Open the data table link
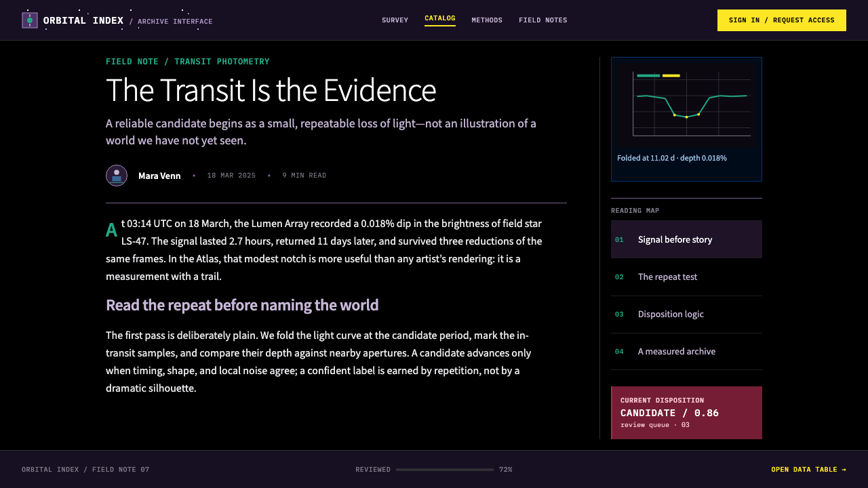The image size is (868, 488). [808, 470]
